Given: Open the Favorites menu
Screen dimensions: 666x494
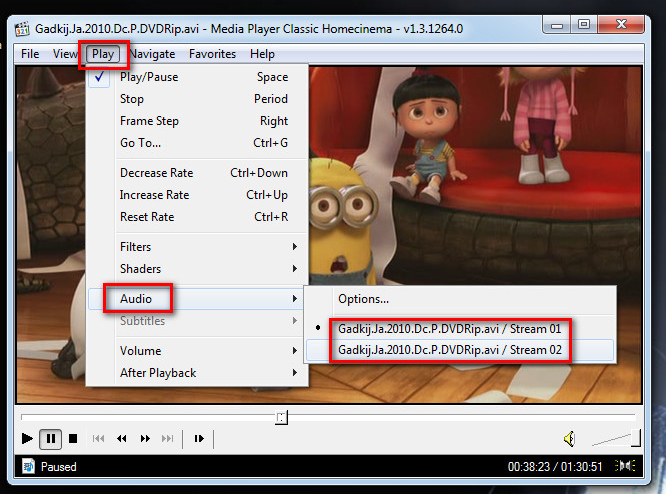Looking at the screenshot, I should pos(212,54).
